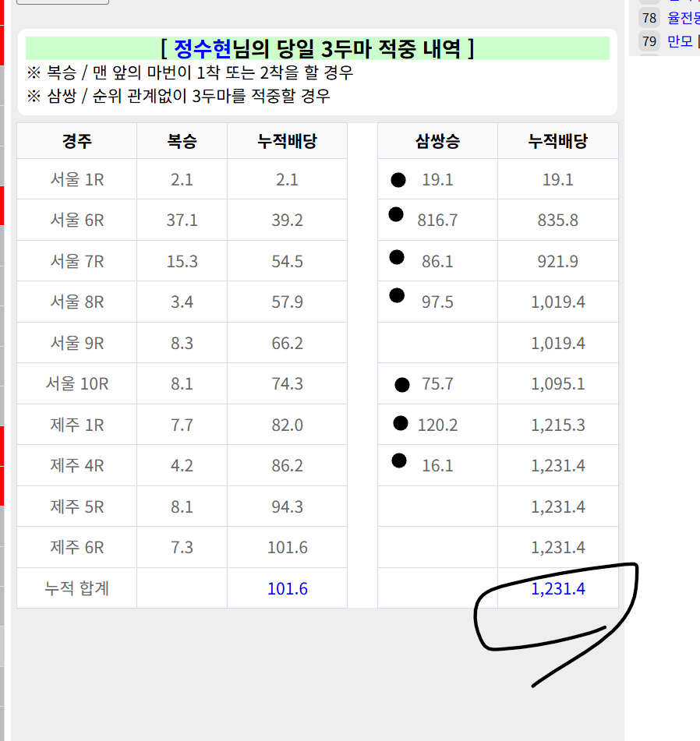Open the 율전동 link beside badge 78
Image resolution: width=700 pixels, height=741 pixels.
(683, 17)
